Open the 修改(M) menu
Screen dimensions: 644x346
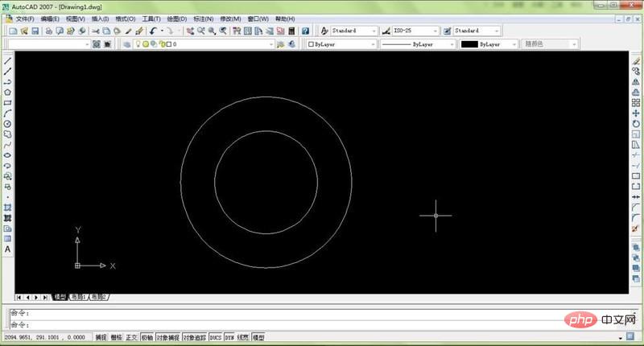tap(230, 19)
